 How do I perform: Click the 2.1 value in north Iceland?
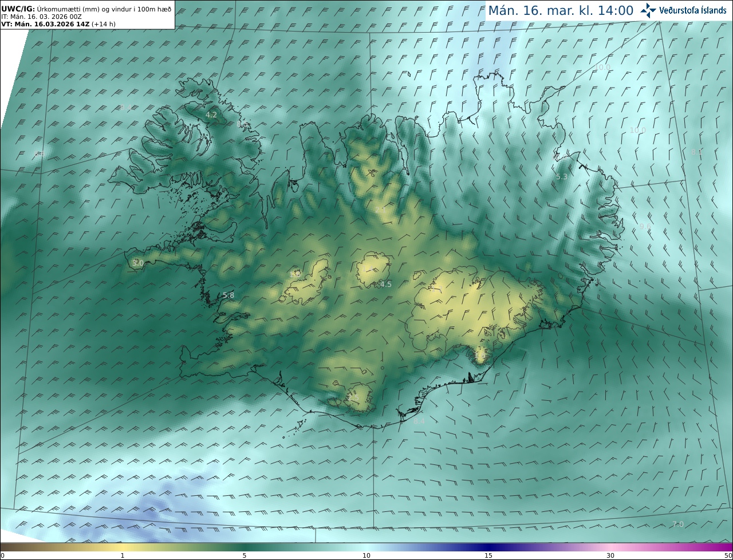[381, 210]
